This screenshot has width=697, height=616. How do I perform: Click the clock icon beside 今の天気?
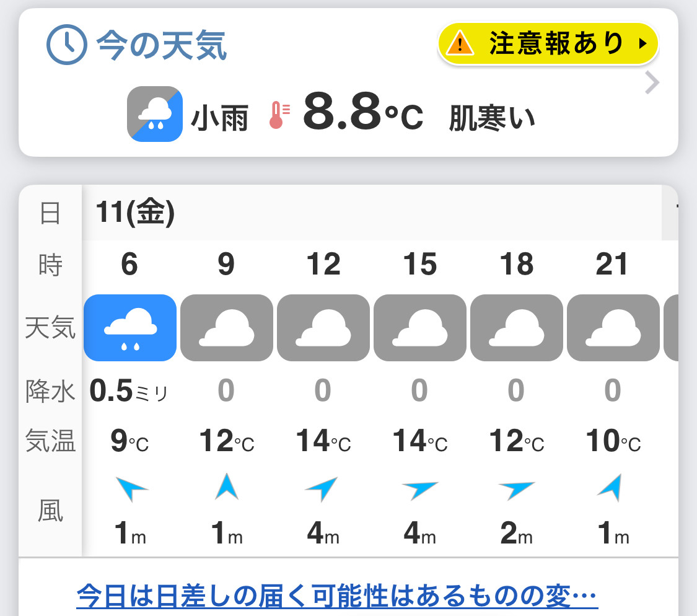(x=67, y=45)
